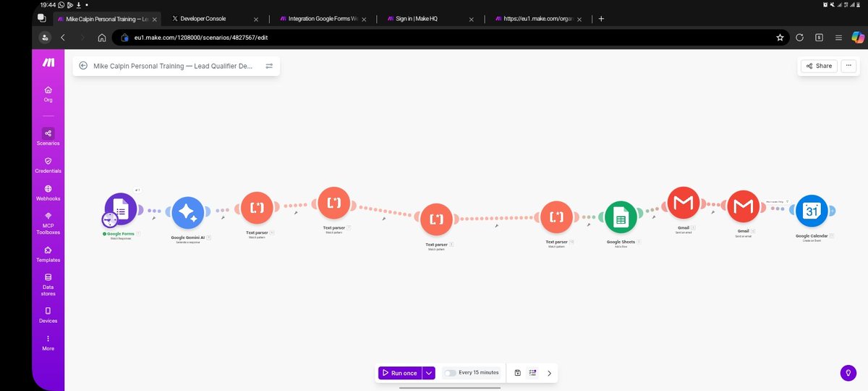Image resolution: width=868 pixels, height=391 pixels.
Task: Bookmark this page with the star icon
Action: 780,37
